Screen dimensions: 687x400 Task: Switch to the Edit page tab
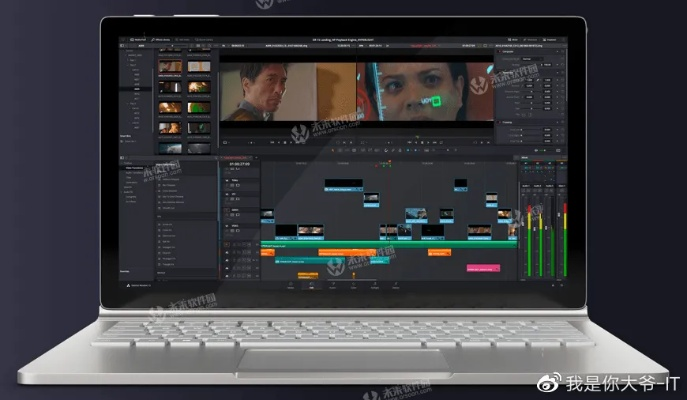coord(311,285)
